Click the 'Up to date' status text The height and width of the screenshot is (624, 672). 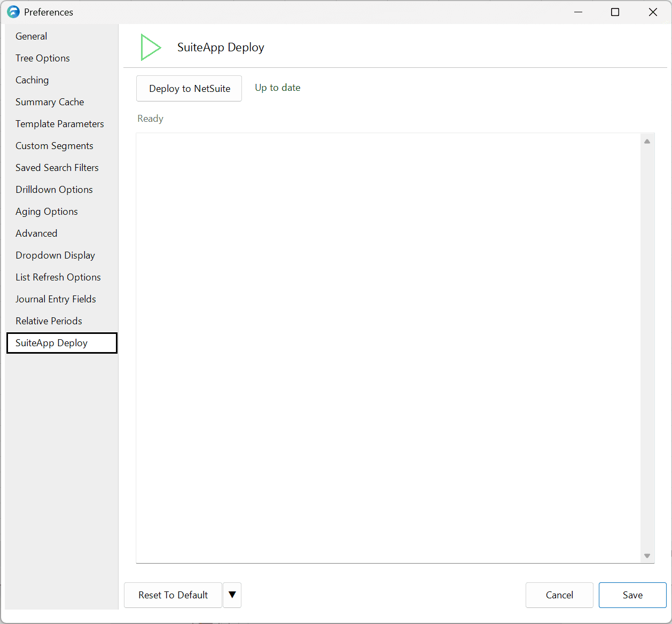(x=277, y=88)
